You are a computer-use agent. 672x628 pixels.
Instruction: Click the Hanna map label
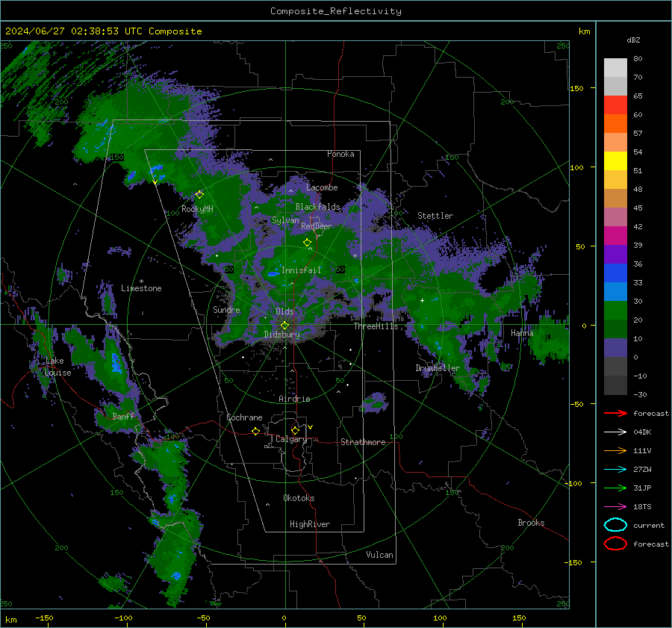(522, 332)
